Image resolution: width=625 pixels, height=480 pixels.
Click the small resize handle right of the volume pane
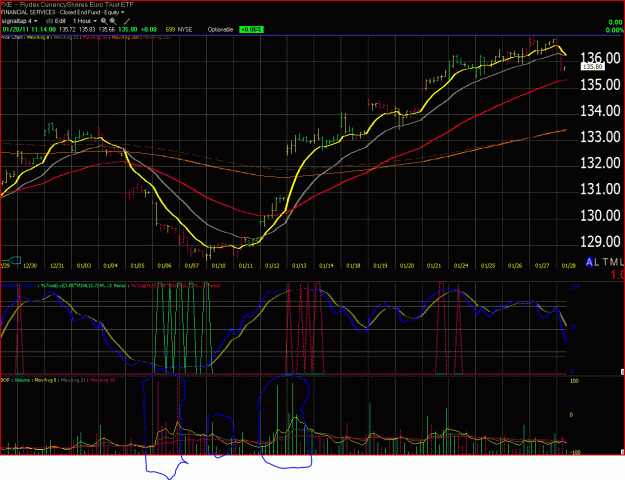[x=623, y=452]
